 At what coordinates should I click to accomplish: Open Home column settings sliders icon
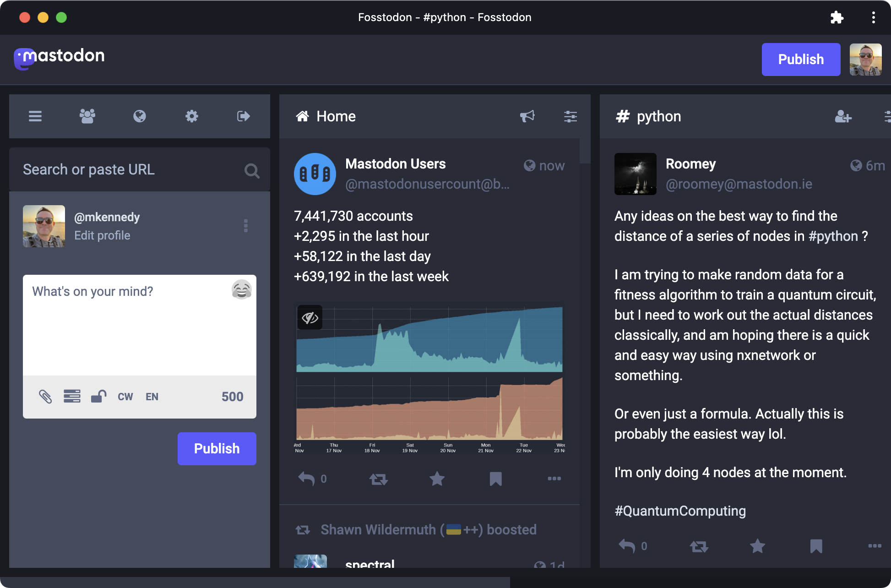570,116
